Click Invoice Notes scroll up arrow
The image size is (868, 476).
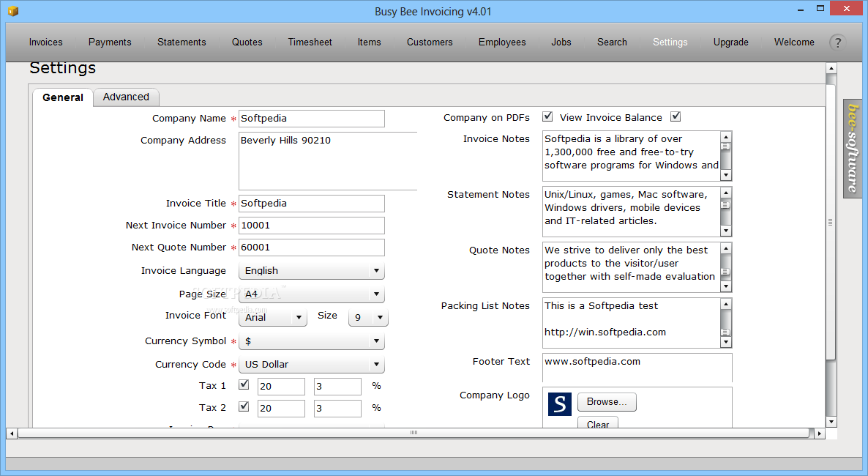click(x=726, y=136)
